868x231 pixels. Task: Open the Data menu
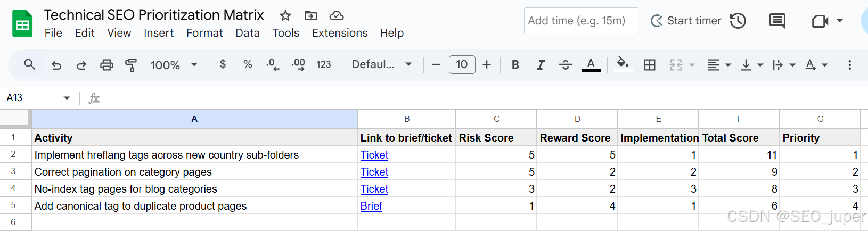click(248, 33)
